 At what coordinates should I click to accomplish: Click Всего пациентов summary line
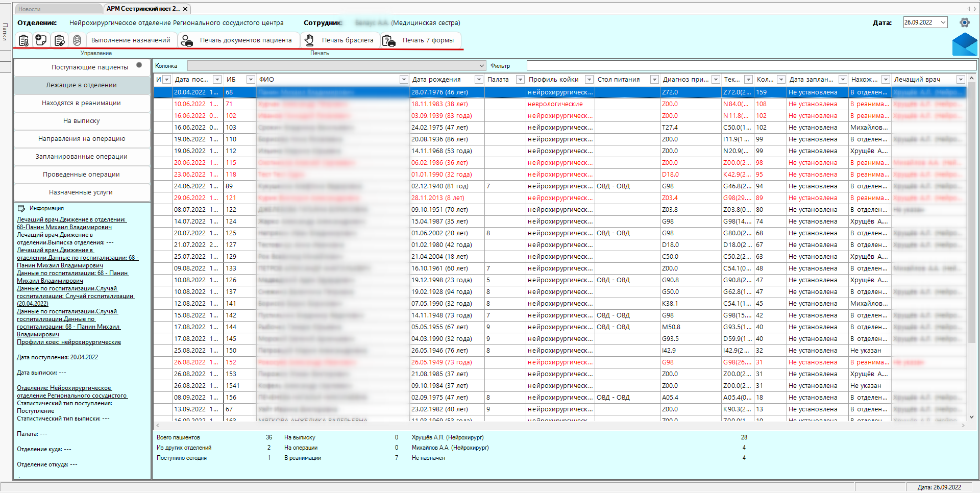[x=214, y=437]
